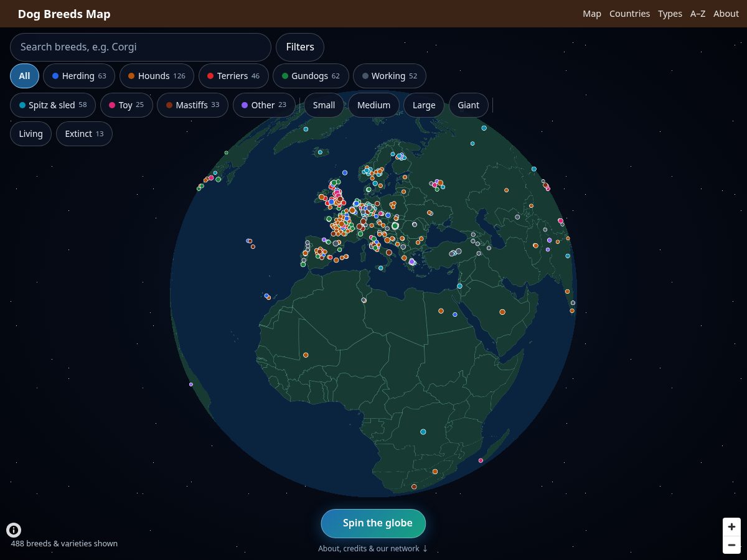Filter by Giant size
Image resolution: width=747 pixels, height=560 pixels.
468,105
